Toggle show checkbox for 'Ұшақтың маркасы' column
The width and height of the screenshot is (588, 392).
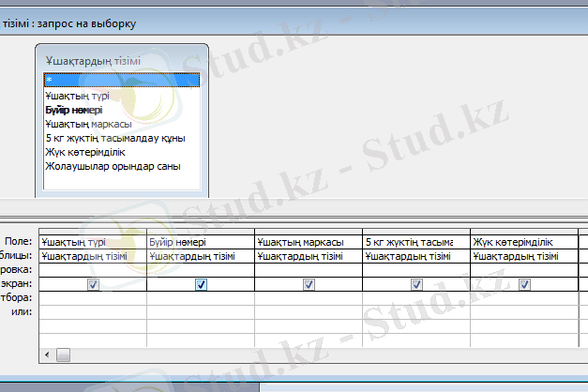tap(309, 284)
